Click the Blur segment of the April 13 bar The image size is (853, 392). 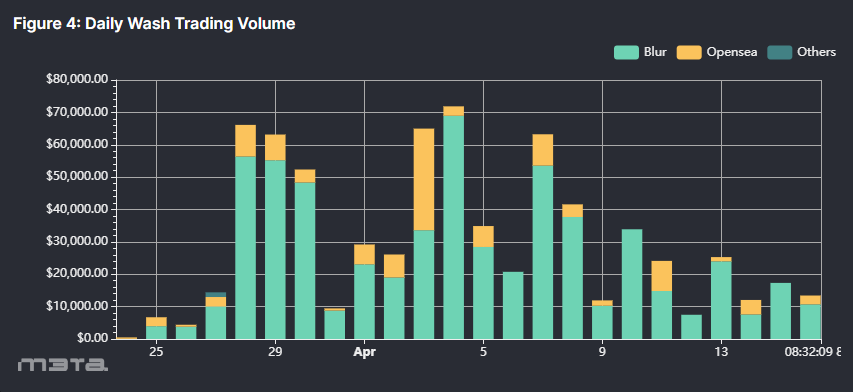[721, 301]
